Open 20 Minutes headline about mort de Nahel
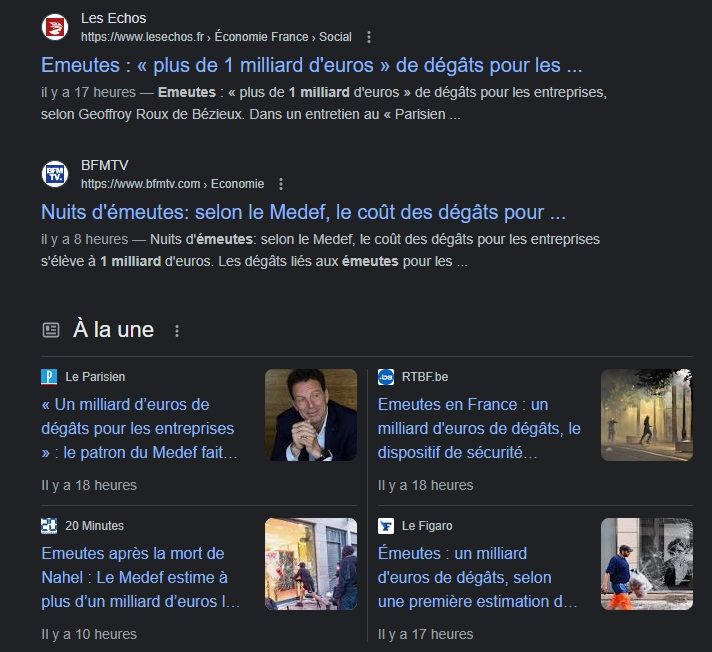 [x=140, y=578]
